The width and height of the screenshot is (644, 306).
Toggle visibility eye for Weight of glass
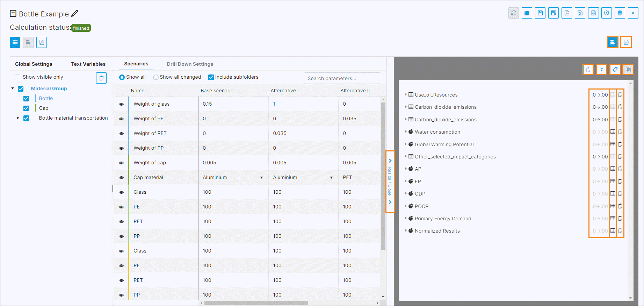(x=122, y=104)
